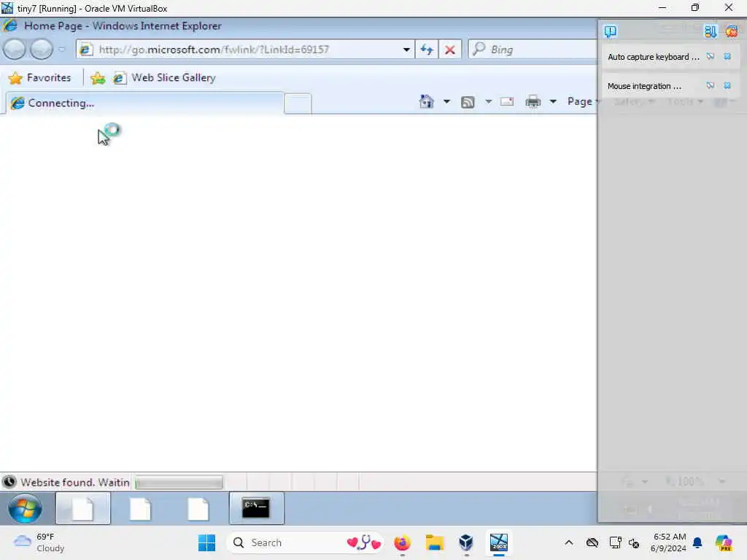The width and height of the screenshot is (747, 560).
Task: Click the Print icon in command bar
Action: pos(533,101)
